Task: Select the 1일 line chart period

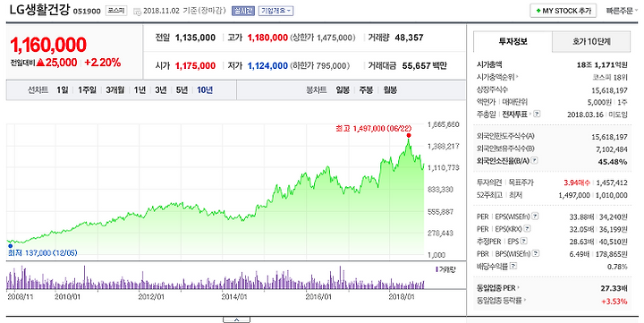Action: coord(63,90)
